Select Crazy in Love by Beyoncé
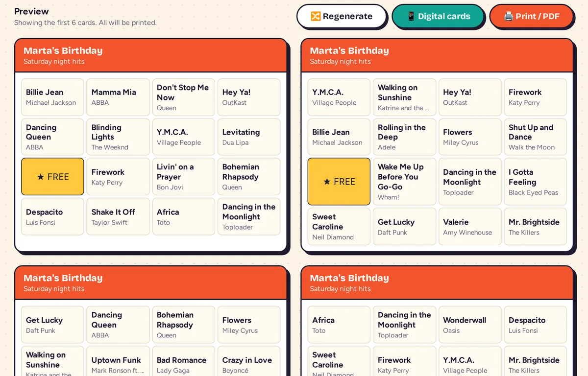The width and height of the screenshot is (588, 376). [249, 362]
